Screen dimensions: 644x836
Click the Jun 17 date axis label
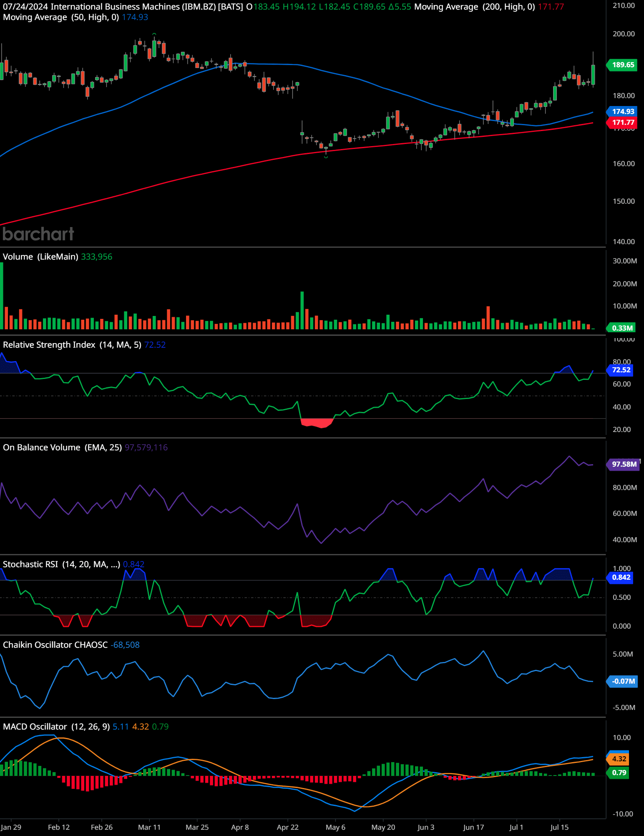pos(473,827)
